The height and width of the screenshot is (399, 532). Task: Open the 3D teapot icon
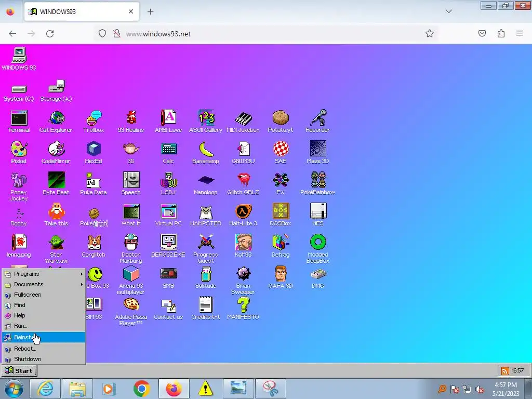click(131, 152)
